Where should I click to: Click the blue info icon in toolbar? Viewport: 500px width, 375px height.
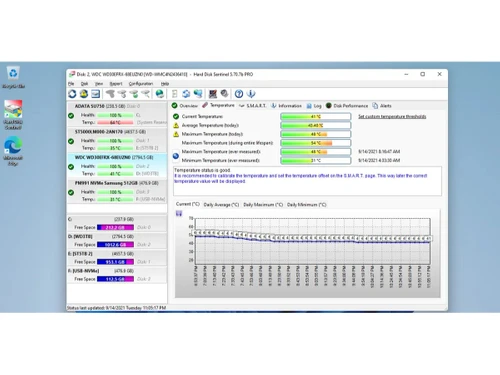(251, 94)
